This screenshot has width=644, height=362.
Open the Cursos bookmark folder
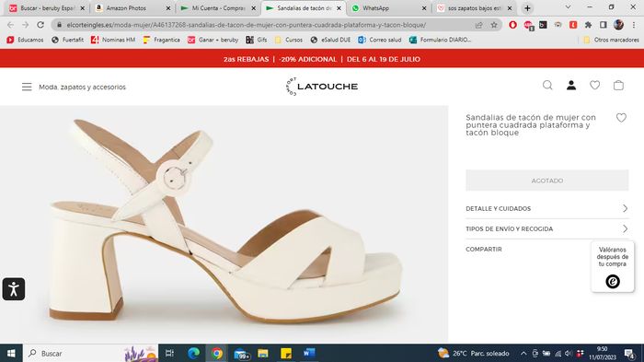(288, 40)
